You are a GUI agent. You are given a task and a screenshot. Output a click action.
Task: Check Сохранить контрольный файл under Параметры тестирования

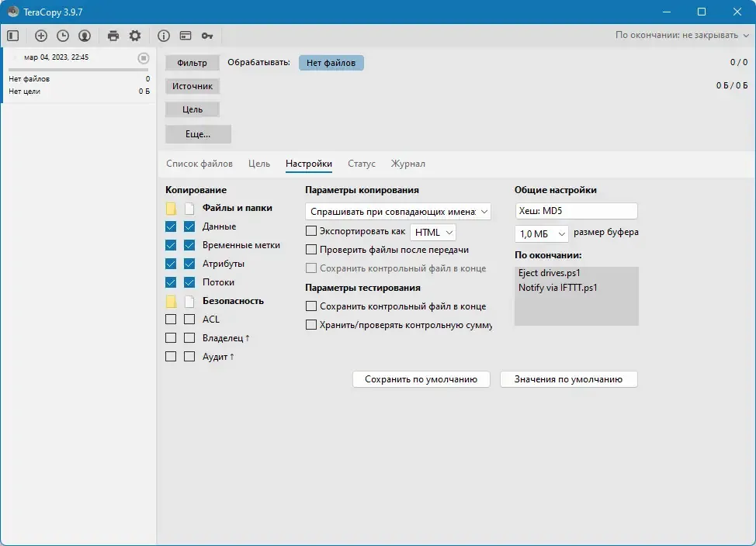[311, 306]
